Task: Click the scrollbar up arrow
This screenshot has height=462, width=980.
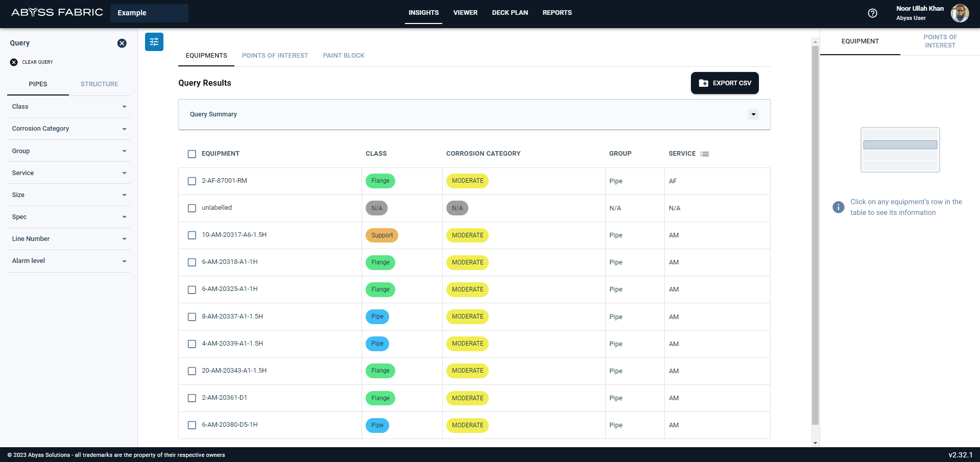Action: [815, 42]
